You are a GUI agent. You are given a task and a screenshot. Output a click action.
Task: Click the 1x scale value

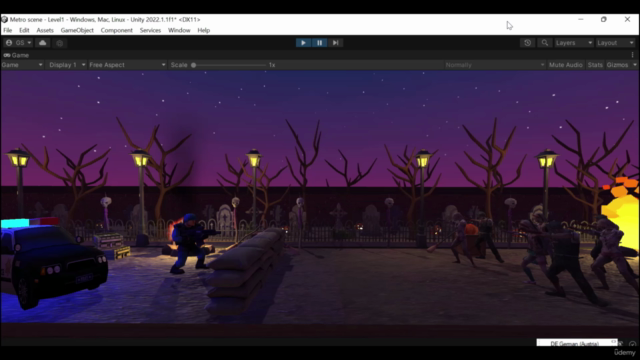point(272,65)
